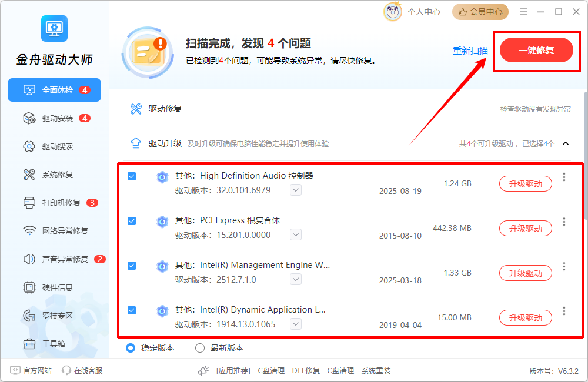Open version dropdown for 1914.13.0.1065
Image resolution: width=588 pixels, height=382 pixels.
(x=296, y=324)
